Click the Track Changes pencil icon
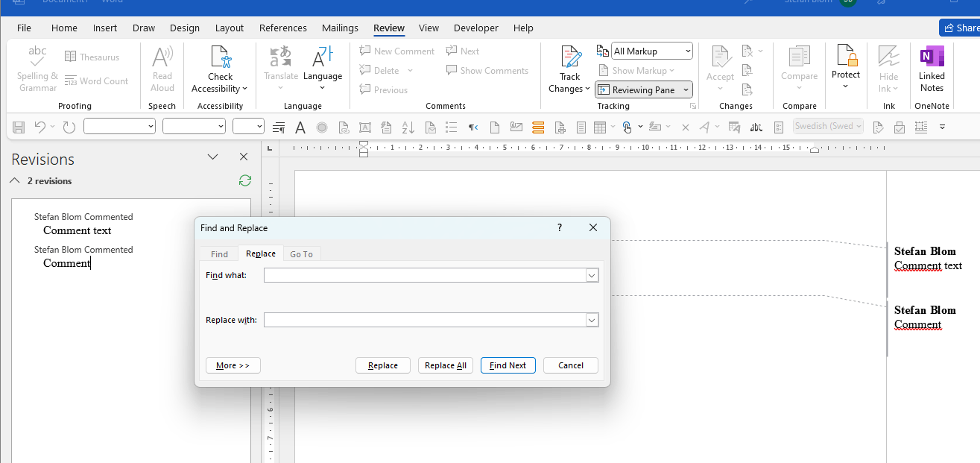980x463 pixels. pyautogui.click(x=571, y=57)
